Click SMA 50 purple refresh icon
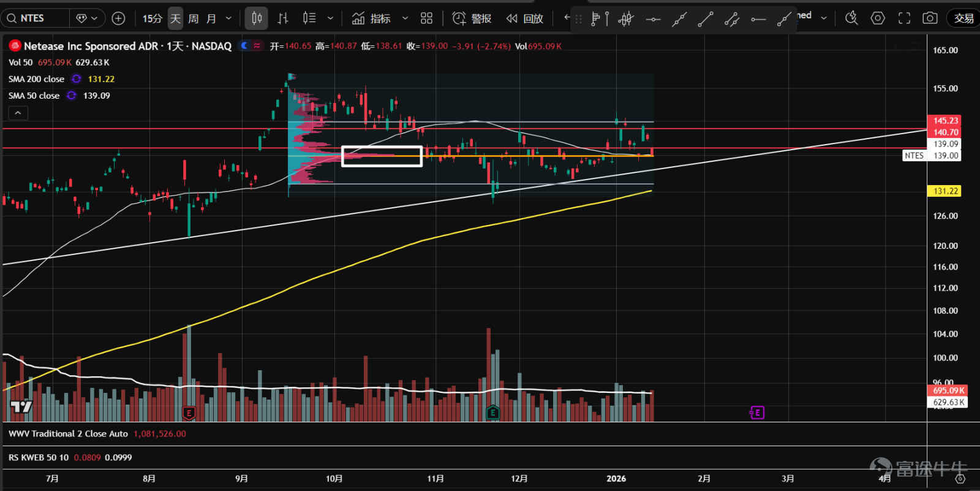This screenshot has height=491, width=980. (72, 96)
